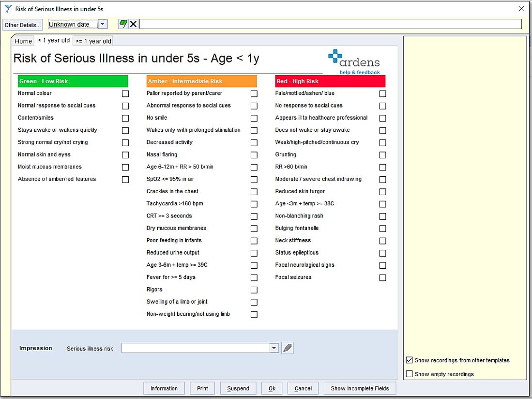Screen dimensions: 532x399
Task: Expand the Serious illness risk dropdown arrow
Action: click(x=274, y=348)
